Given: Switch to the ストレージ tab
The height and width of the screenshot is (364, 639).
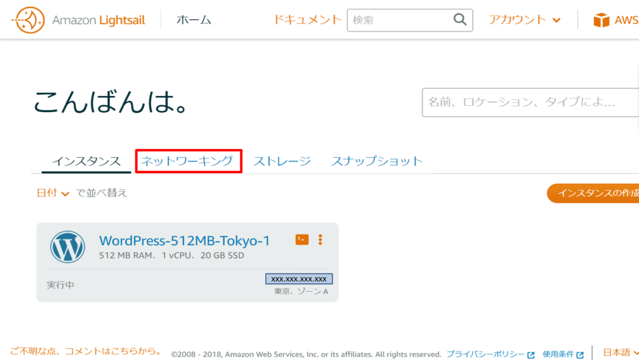Looking at the screenshot, I should pyautogui.click(x=281, y=161).
